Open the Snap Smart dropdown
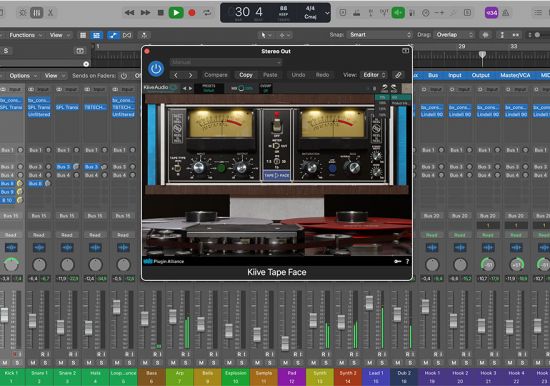The image size is (550, 386). 380,35
